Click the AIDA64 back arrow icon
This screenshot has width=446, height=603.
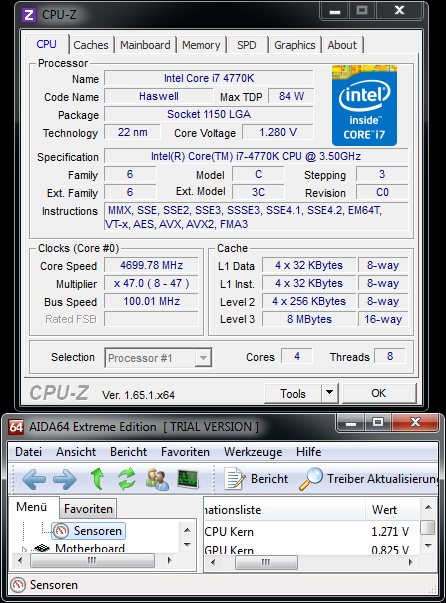coord(34,480)
